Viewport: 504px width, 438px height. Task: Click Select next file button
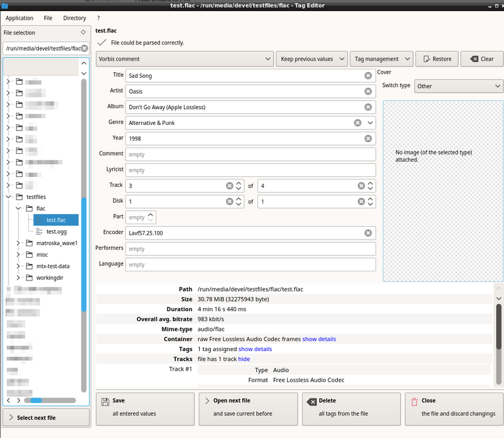[46, 417]
